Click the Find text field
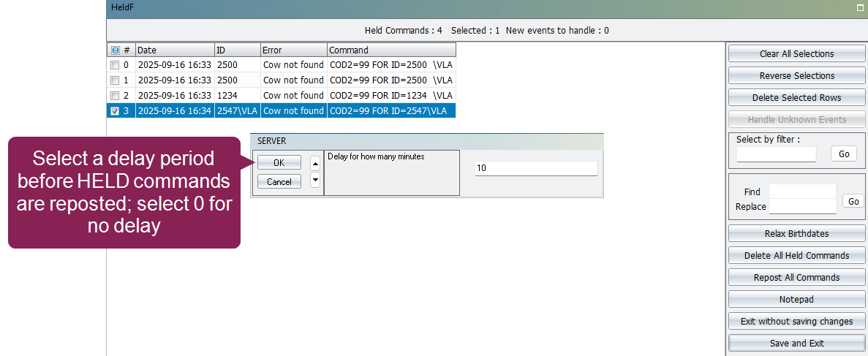The image size is (868, 356). [x=802, y=192]
